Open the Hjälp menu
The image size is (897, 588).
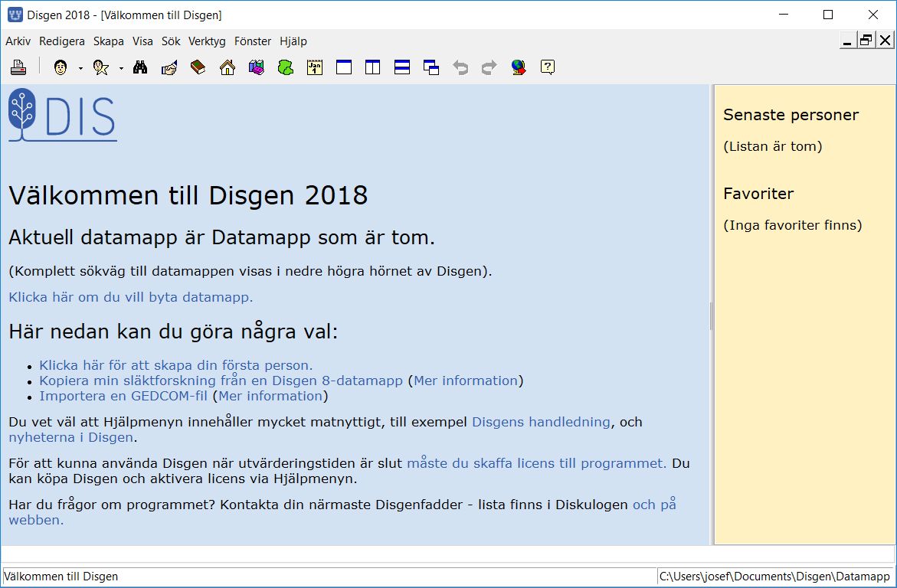(x=293, y=41)
